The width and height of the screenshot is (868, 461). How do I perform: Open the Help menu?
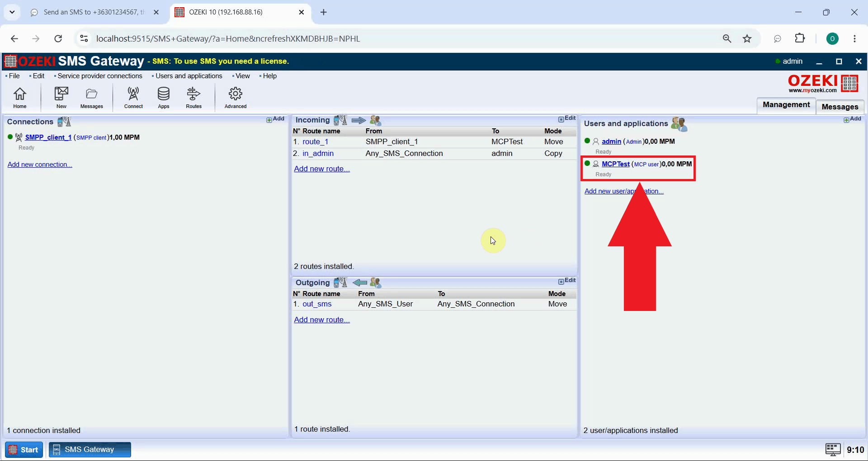[269, 76]
